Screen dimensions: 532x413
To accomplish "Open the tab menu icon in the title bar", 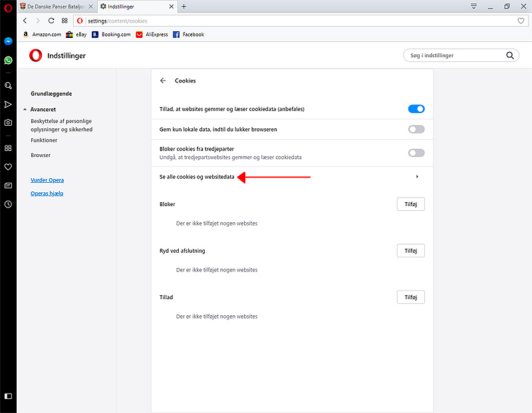I will (473, 6).
